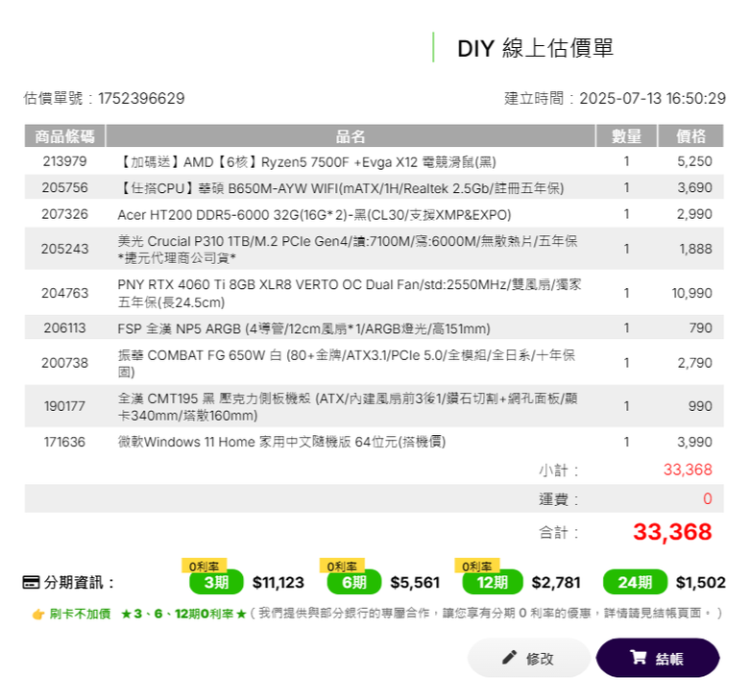This screenshot has height=700, width=749.
Task: Click the $1,502 installment amount
Action: click(x=701, y=583)
